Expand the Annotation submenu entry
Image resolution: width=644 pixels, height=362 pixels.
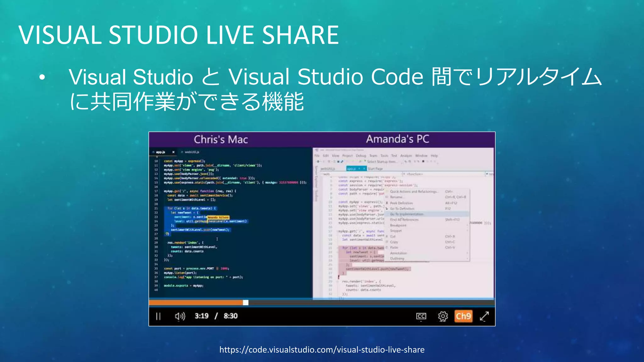[427, 253]
